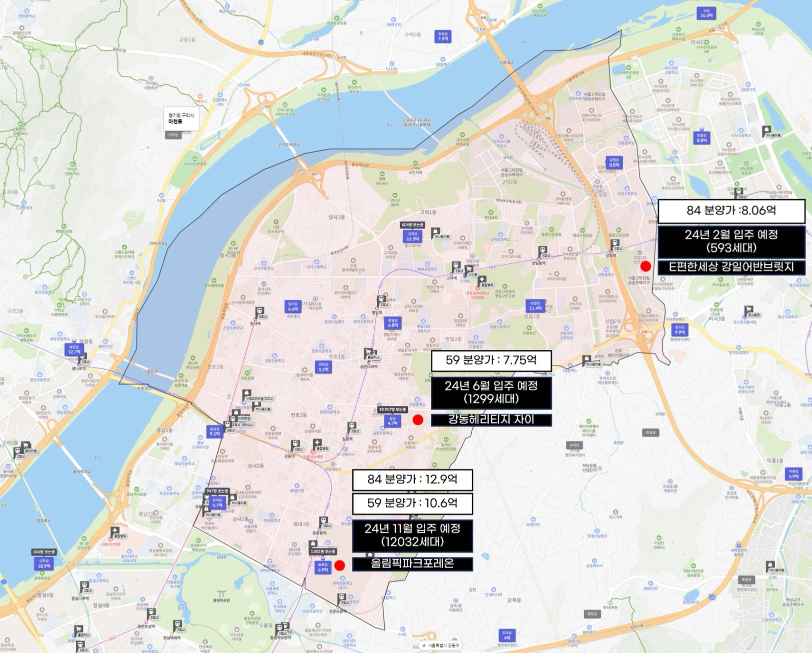The height and width of the screenshot is (653, 812).
Task: Open the 신천동 18.9억 price marker
Action: (44, 563)
